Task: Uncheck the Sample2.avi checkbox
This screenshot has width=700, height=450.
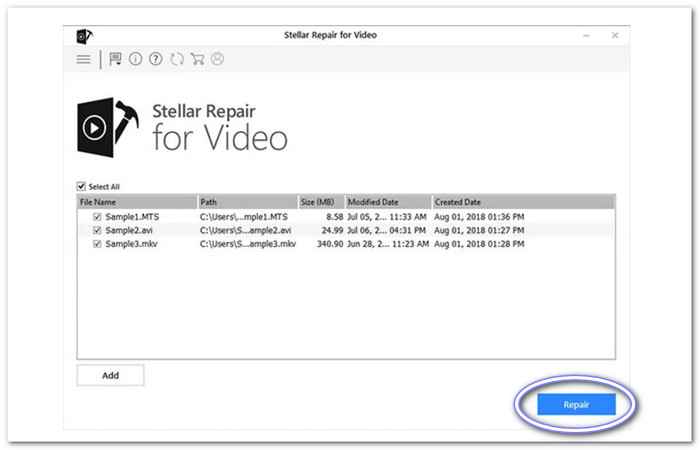Action: pos(97,230)
